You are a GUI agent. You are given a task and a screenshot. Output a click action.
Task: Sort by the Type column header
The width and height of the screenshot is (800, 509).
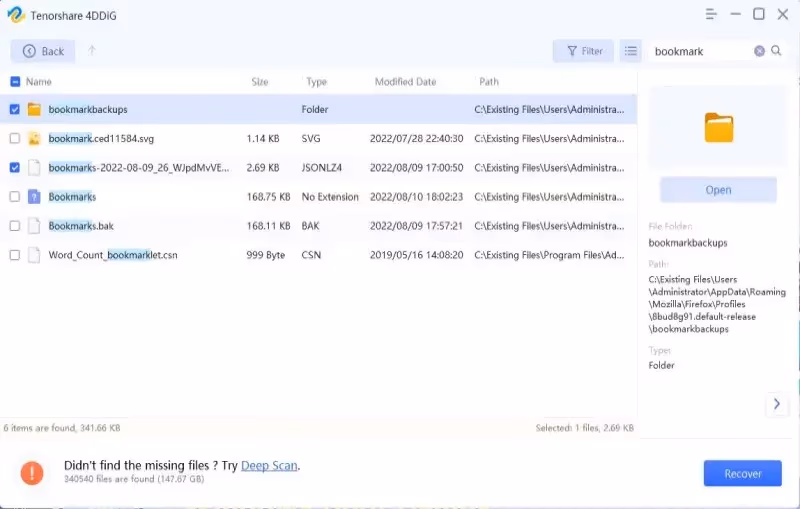(316, 82)
